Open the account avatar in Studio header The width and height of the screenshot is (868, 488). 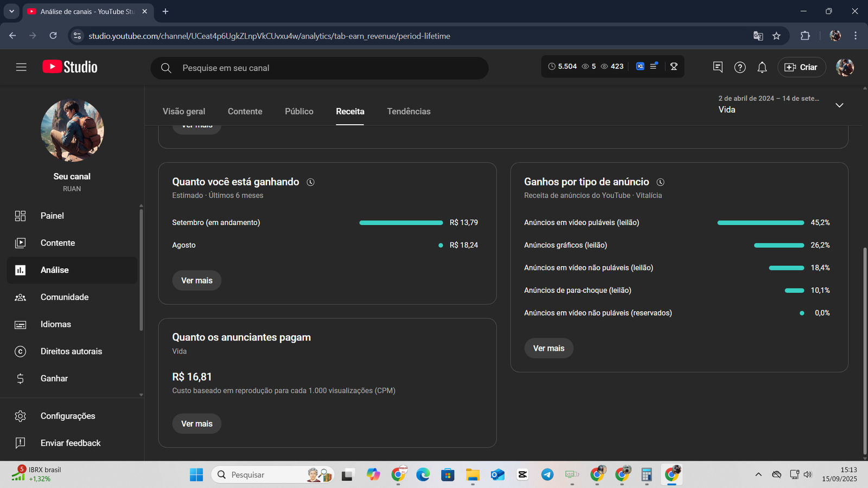tap(845, 67)
